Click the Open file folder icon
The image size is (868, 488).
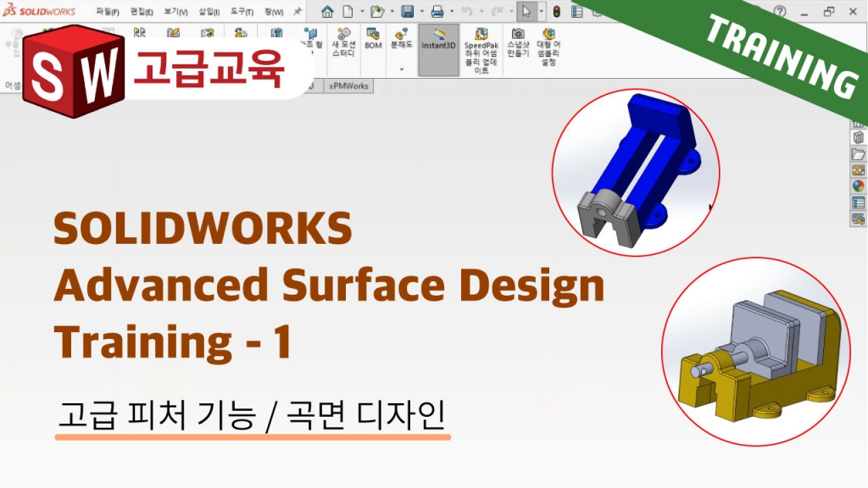[x=377, y=11]
